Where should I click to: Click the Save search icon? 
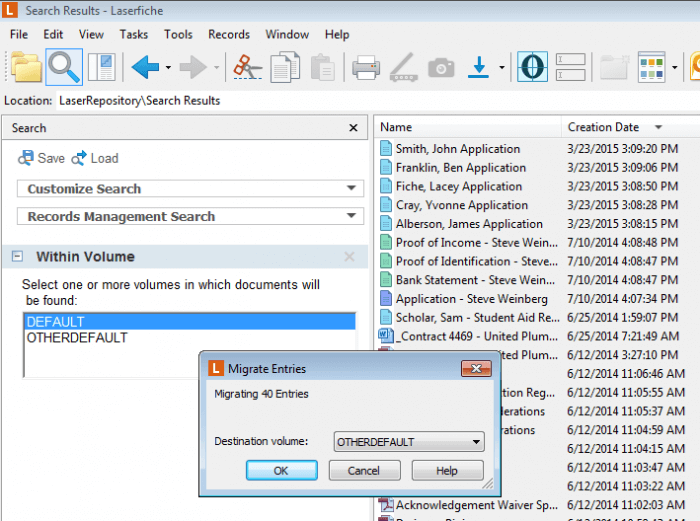(x=26, y=158)
